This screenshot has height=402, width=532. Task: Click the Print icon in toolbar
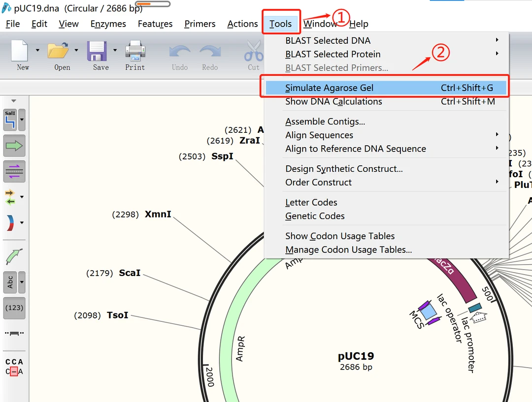[135, 51]
